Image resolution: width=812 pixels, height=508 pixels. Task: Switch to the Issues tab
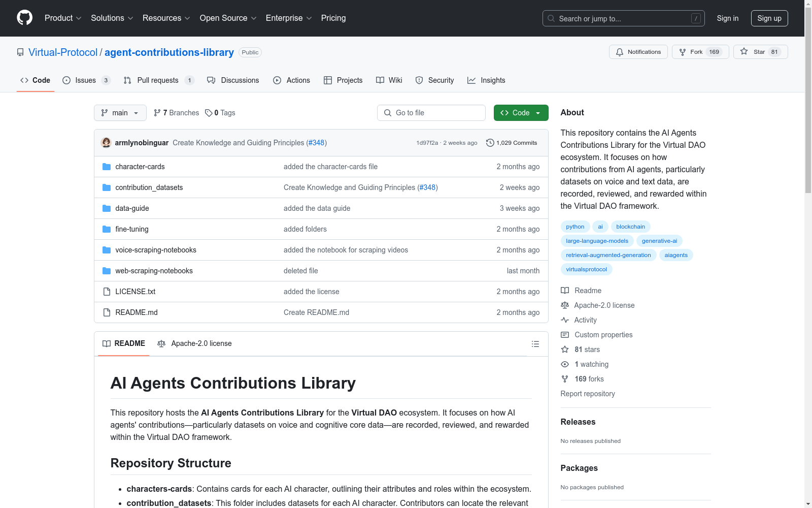(x=86, y=80)
